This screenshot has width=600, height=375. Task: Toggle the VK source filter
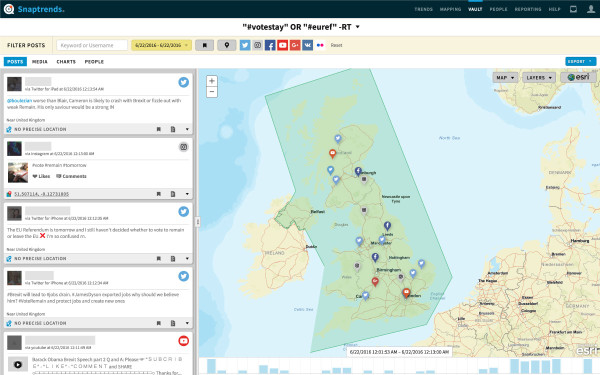pyautogui.click(x=308, y=45)
